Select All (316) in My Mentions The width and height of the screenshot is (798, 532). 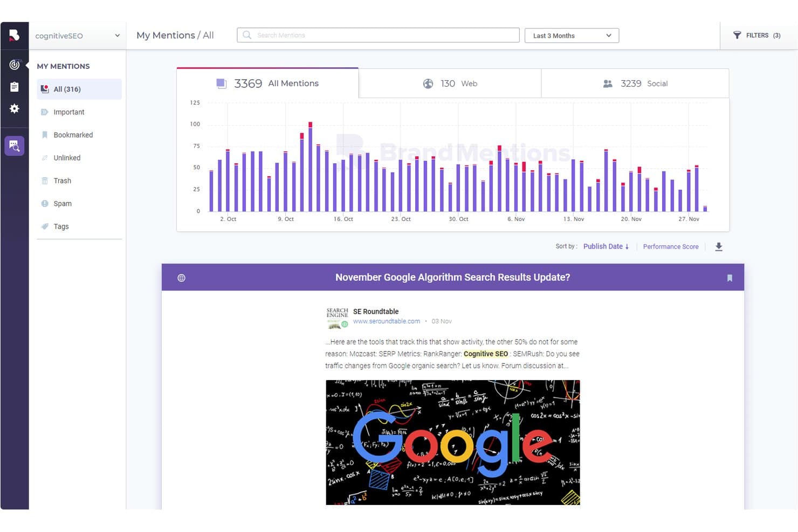(79, 89)
